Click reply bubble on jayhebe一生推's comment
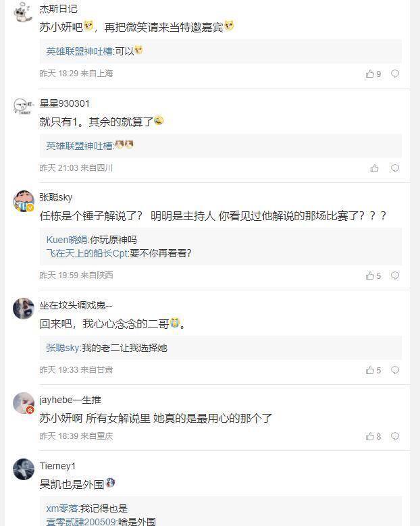420x526 pixels. tap(395, 436)
